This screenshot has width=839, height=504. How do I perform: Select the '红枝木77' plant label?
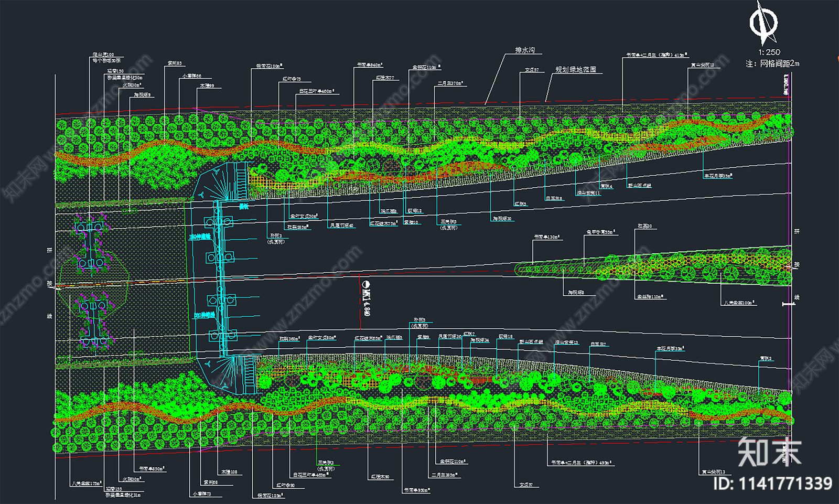pos(385,78)
